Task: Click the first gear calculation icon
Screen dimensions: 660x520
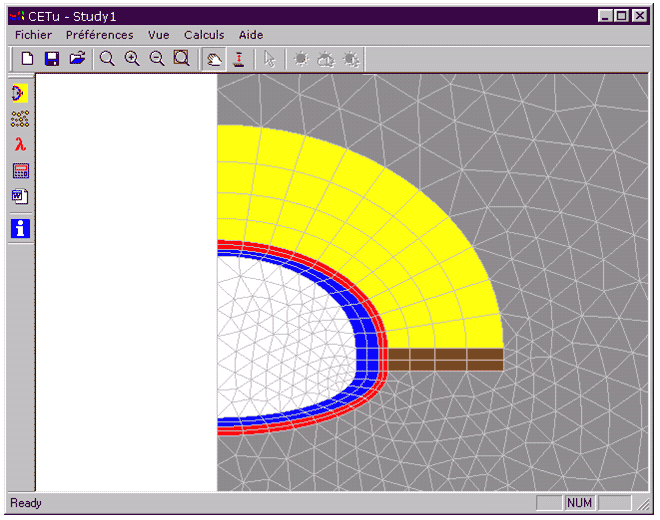Action: 301,59
